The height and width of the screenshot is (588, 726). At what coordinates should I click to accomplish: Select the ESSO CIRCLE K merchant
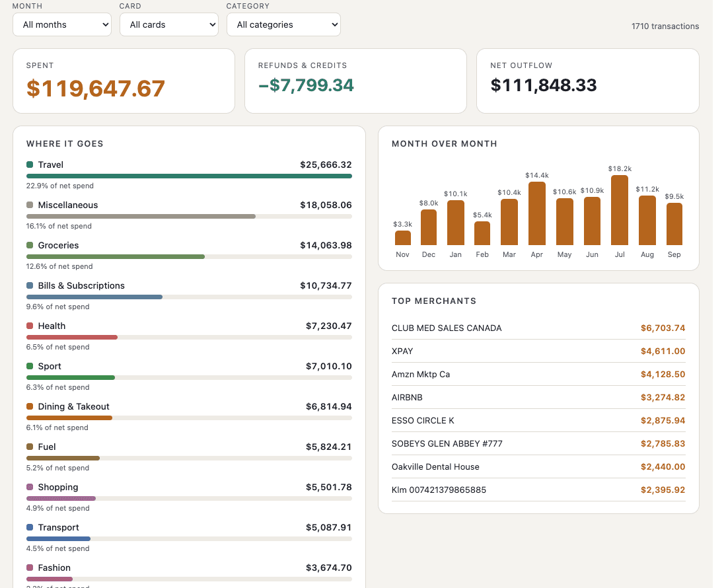pyautogui.click(x=423, y=421)
